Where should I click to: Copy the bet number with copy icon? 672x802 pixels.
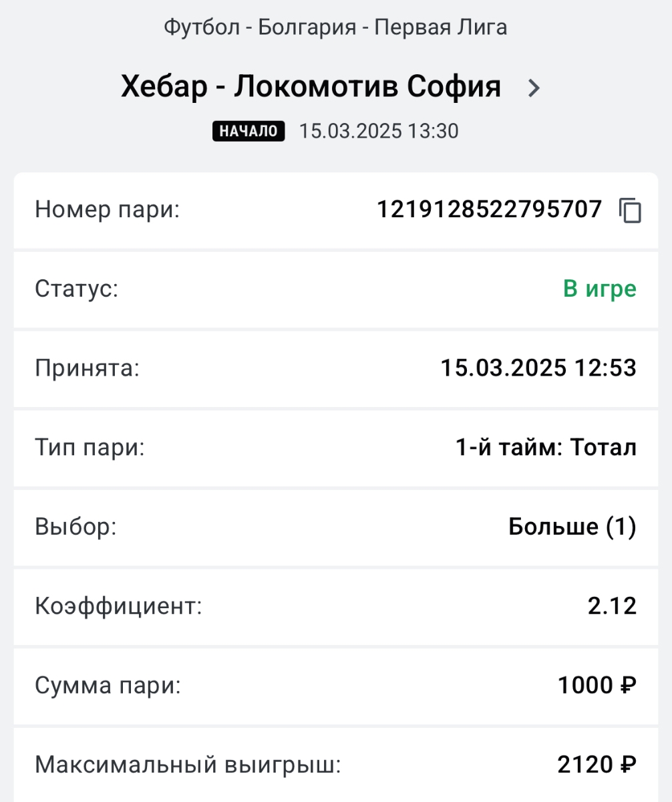click(630, 211)
